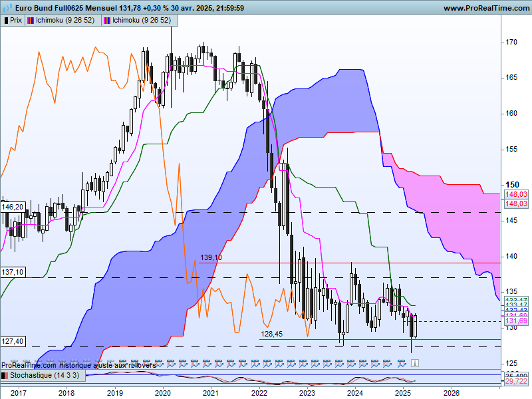Image resolution: width=532 pixels, height=399 pixels.
Task: Open the info icon near the time axis
Action: pos(414,363)
